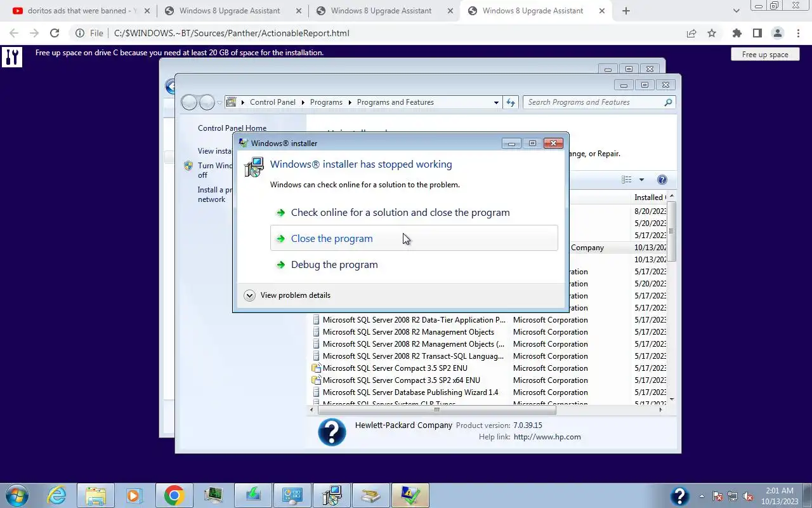812x508 pixels.
Task: Click the Windows installer icon in dialog
Action: (x=254, y=167)
